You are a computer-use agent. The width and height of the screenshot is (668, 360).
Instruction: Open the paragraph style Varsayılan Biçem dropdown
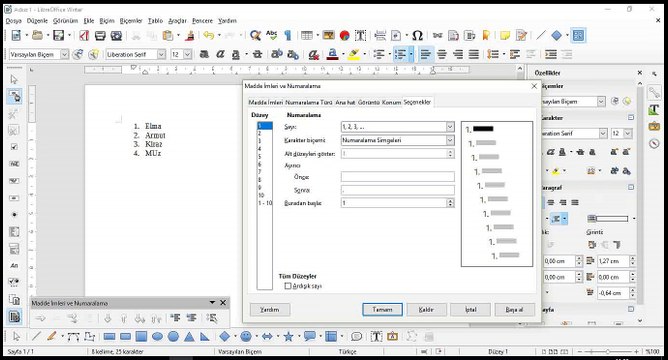coord(64,55)
